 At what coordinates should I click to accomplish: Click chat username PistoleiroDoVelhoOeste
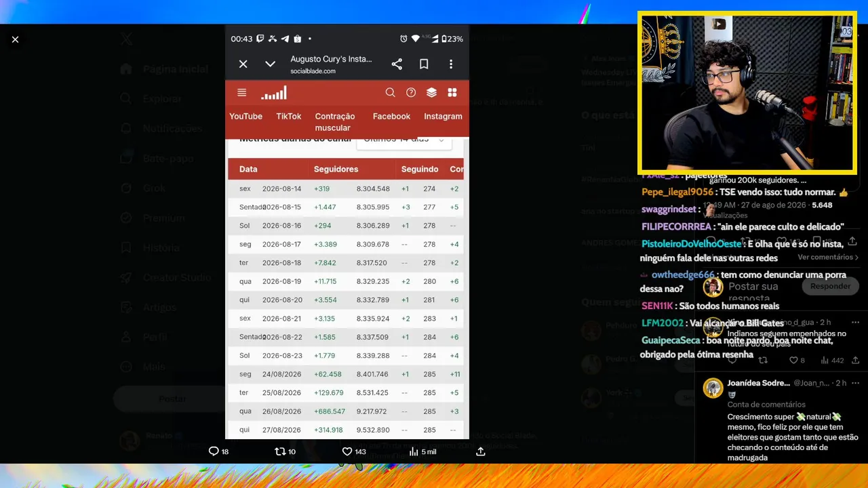pyautogui.click(x=692, y=244)
